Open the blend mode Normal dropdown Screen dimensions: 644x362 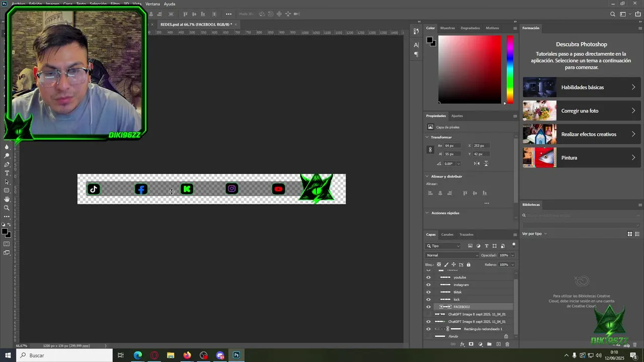coord(453,255)
